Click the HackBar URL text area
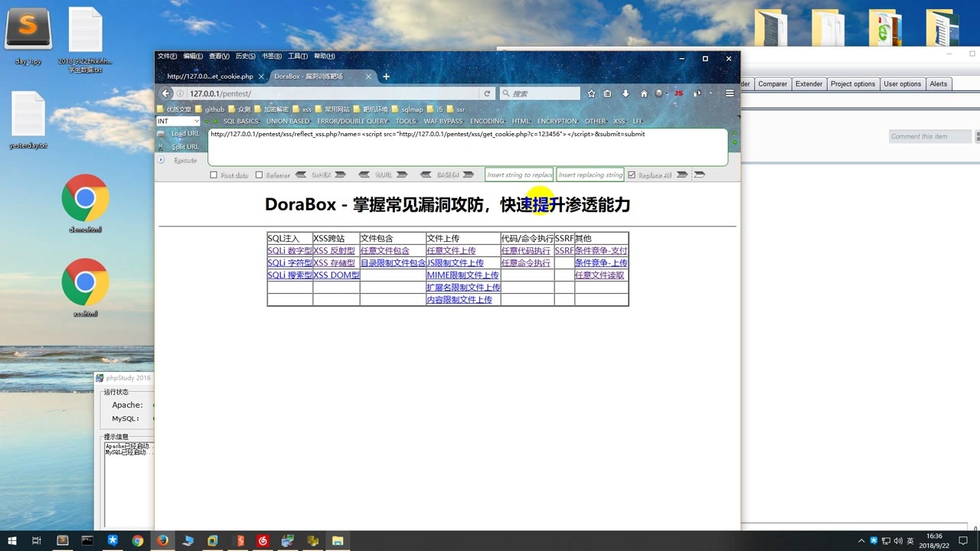 pos(467,147)
